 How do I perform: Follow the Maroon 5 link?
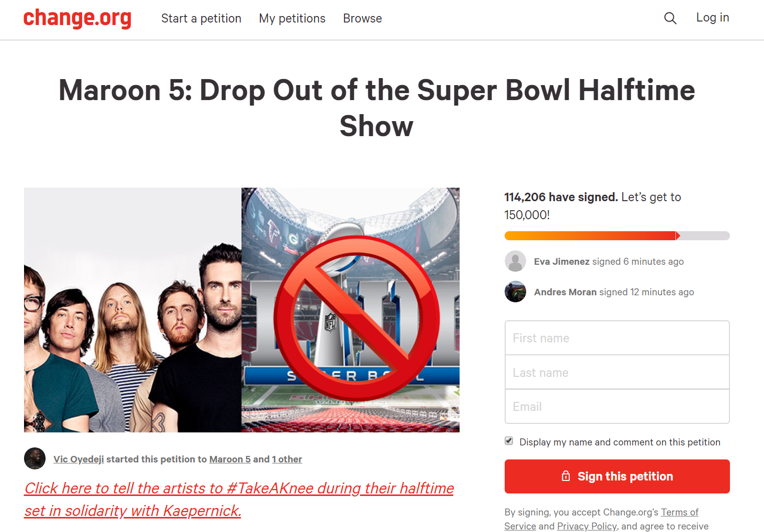click(x=230, y=459)
